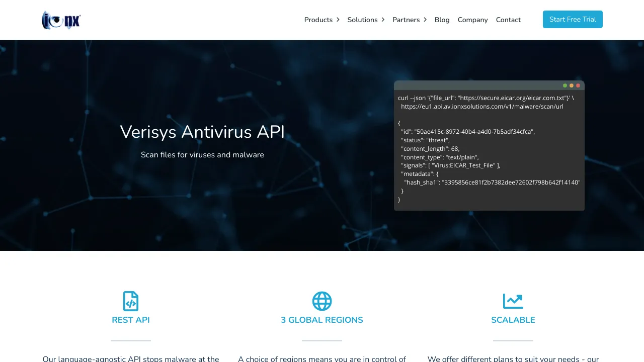The image size is (644, 362).
Task: Click the red dot in the code window
Action: click(578, 85)
